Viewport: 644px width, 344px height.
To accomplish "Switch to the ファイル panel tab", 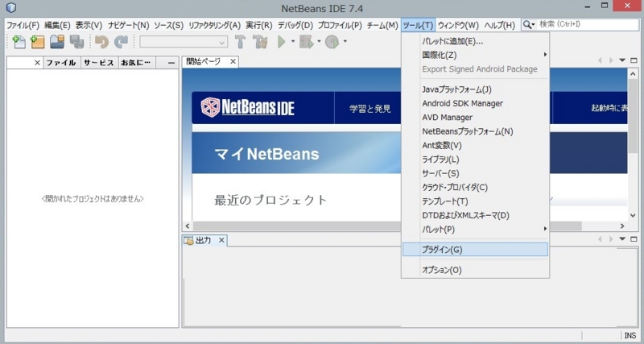I will click(x=62, y=63).
